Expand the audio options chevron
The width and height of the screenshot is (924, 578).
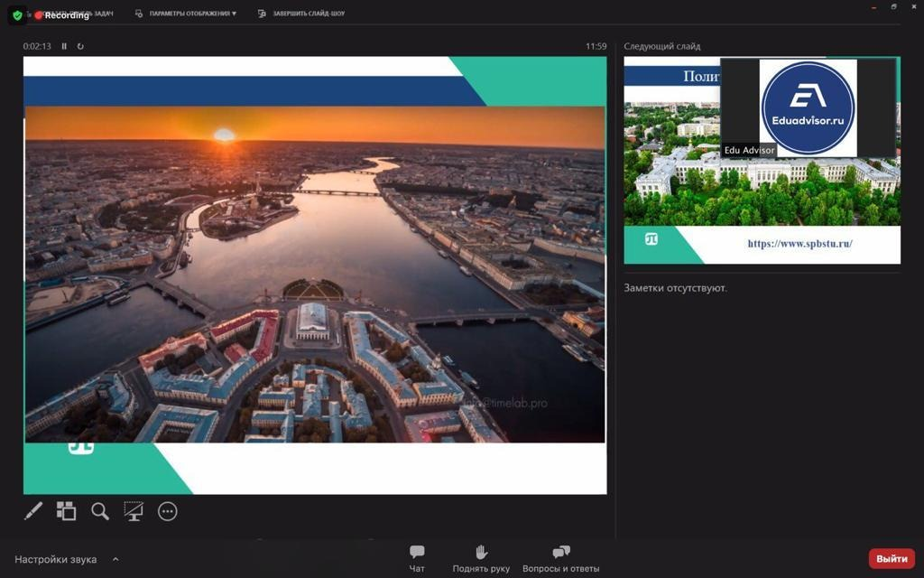pos(115,559)
